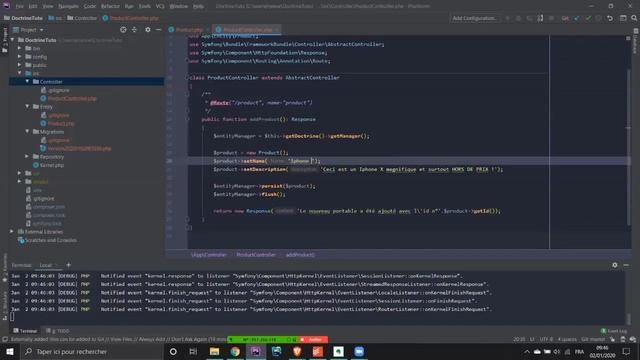Click inside the setName 'Iphone' string
Viewport: 640px width, 360px height.
coord(300,161)
